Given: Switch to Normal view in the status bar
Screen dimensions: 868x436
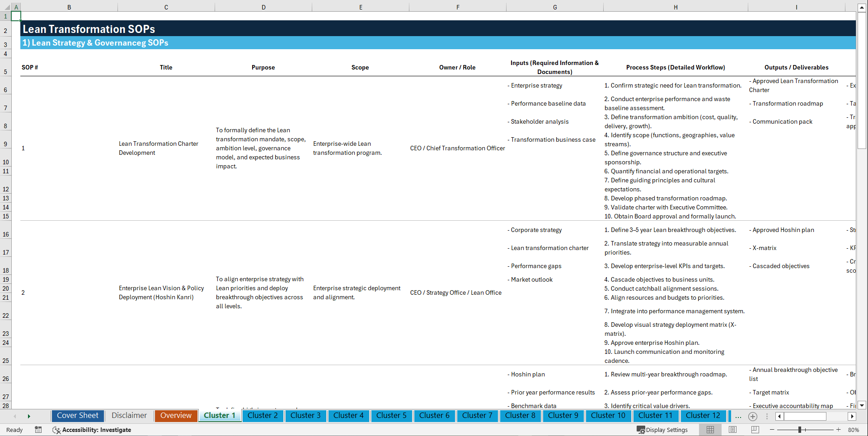Looking at the screenshot, I should pyautogui.click(x=710, y=430).
